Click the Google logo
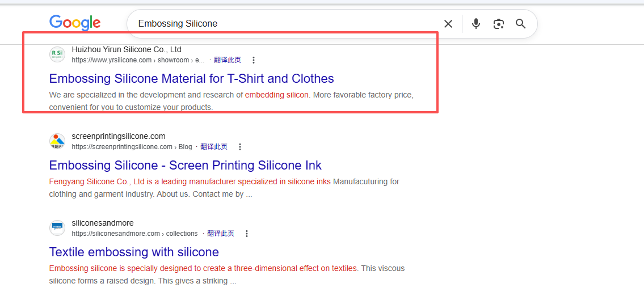The image size is (644, 292). pos(75,23)
